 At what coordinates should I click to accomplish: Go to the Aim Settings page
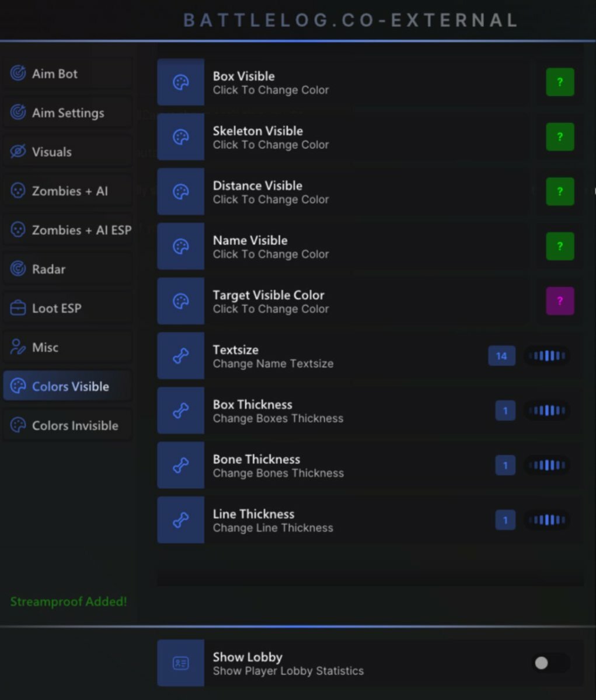[68, 113]
